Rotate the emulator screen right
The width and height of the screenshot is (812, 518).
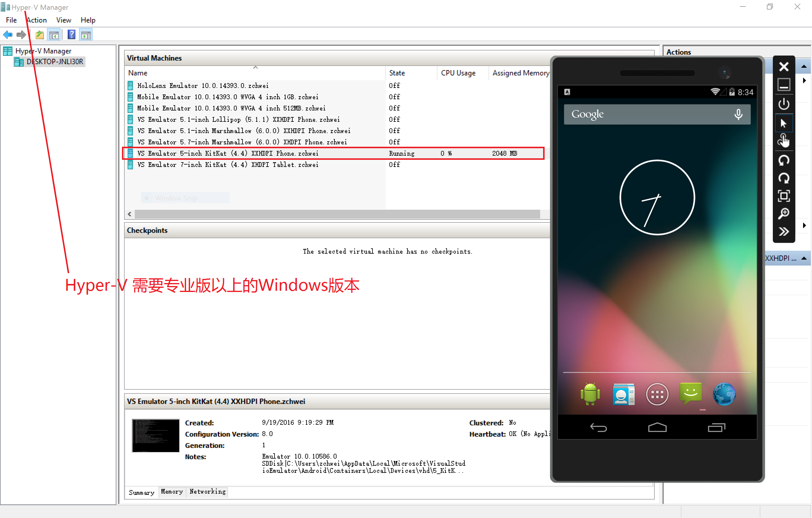point(784,178)
